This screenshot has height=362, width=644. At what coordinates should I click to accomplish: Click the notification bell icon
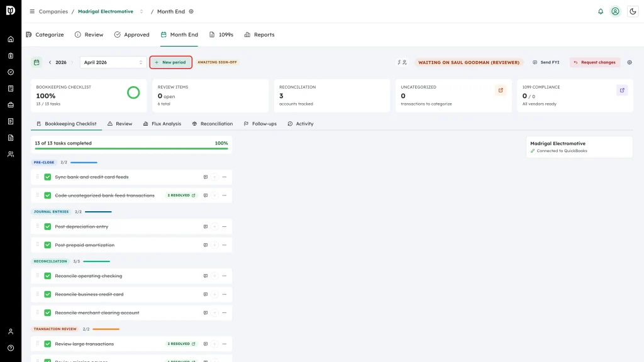point(601,11)
